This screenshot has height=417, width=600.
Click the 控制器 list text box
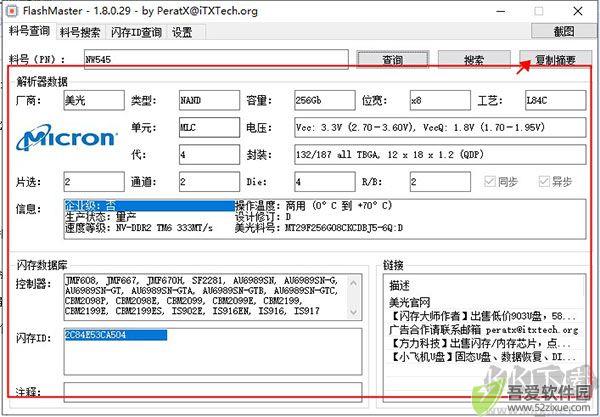point(213,297)
